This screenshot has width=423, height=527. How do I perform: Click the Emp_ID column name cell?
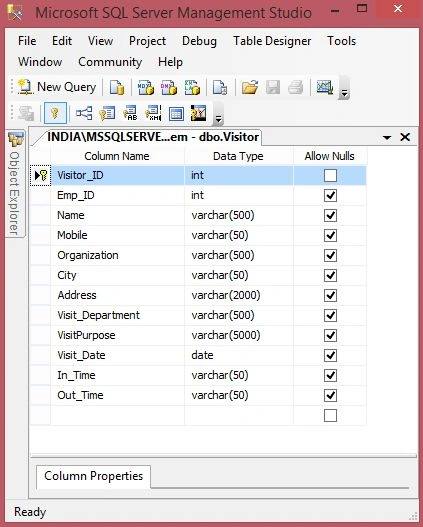(x=118, y=195)
